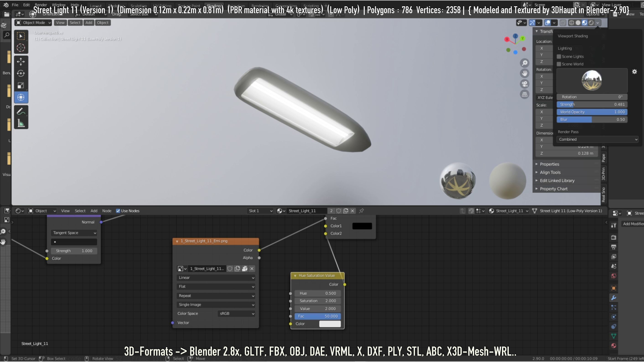Choose the Measure ruler tool
The width and height of the screenshot is (644, 362).
tap(21, 123)
